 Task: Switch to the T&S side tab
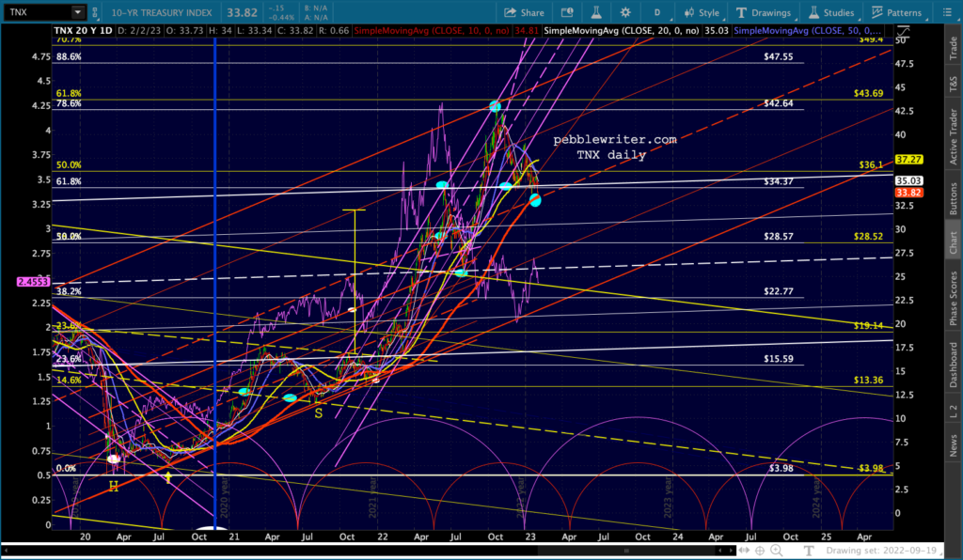pos(954,84)
